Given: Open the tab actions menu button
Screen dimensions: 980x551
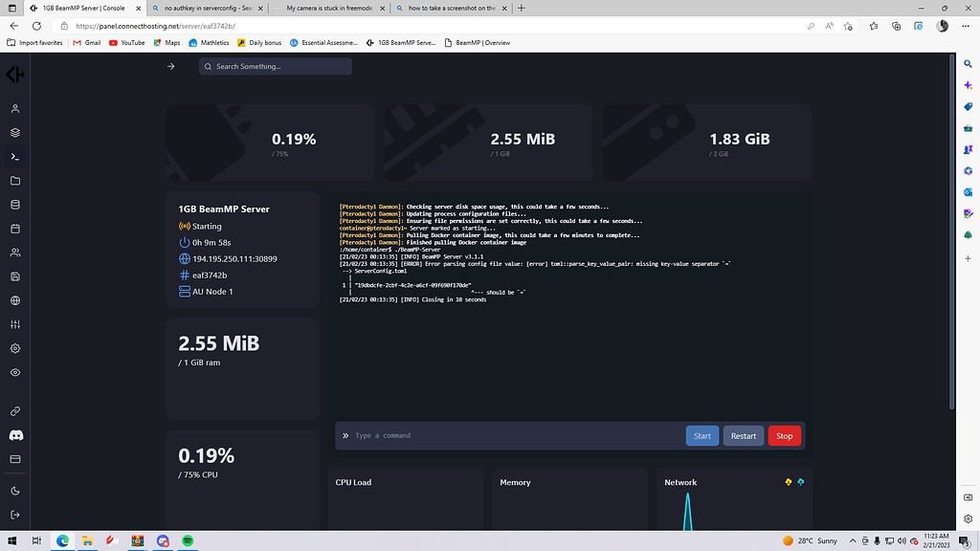Looking at the screenshot, I should point(11,8).
